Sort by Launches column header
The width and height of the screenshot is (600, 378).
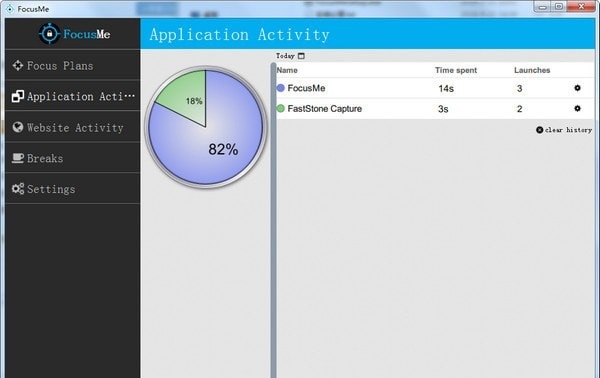click(x=532, y=70)
